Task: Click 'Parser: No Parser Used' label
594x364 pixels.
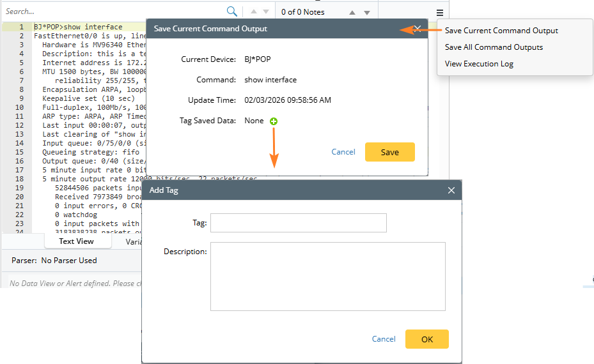Action: point(54,261)
